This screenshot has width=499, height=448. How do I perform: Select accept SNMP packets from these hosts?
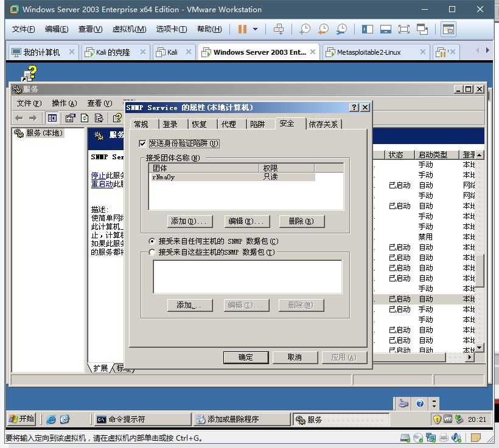(152, 252)
